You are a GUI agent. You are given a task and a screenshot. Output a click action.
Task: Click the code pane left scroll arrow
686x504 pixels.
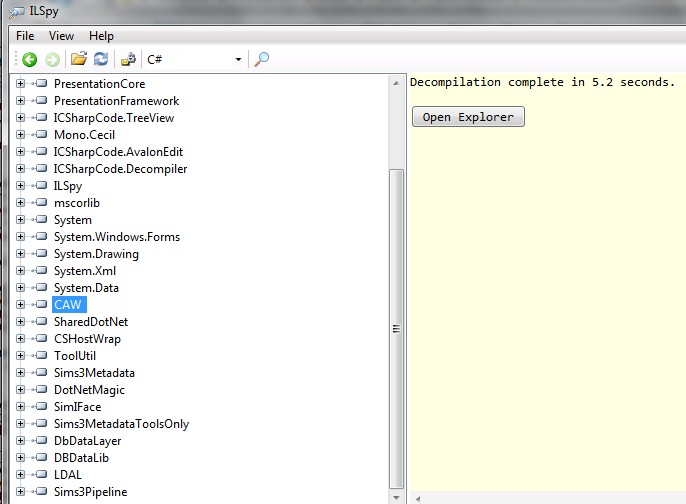tap(418, 499)
